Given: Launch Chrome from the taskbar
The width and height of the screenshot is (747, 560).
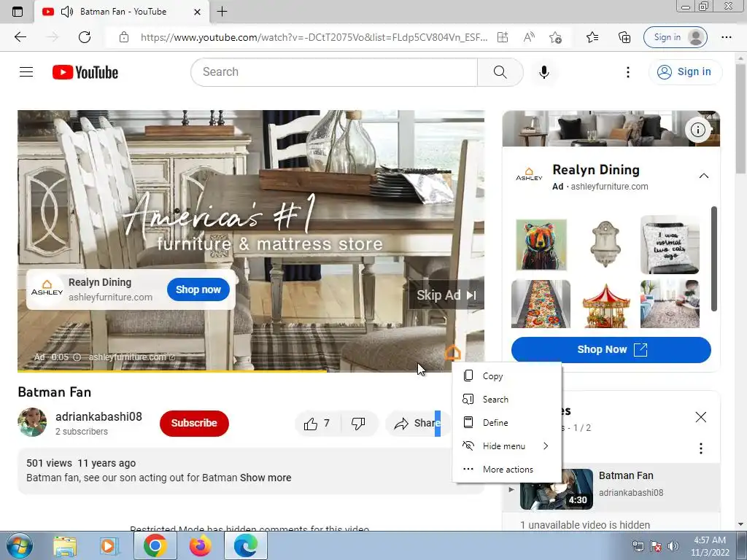Looking at the screenshot, I should [x=155, y=545].
